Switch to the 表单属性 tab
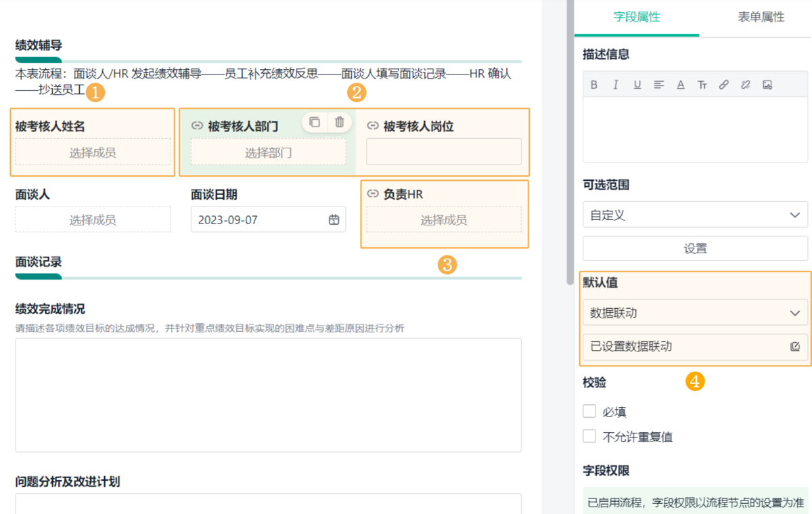This screenshot has height=514, width=812. coord(761,17)
